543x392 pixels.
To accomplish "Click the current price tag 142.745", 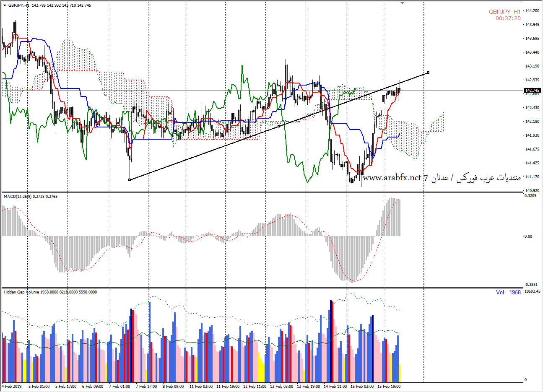I will 533,90.
